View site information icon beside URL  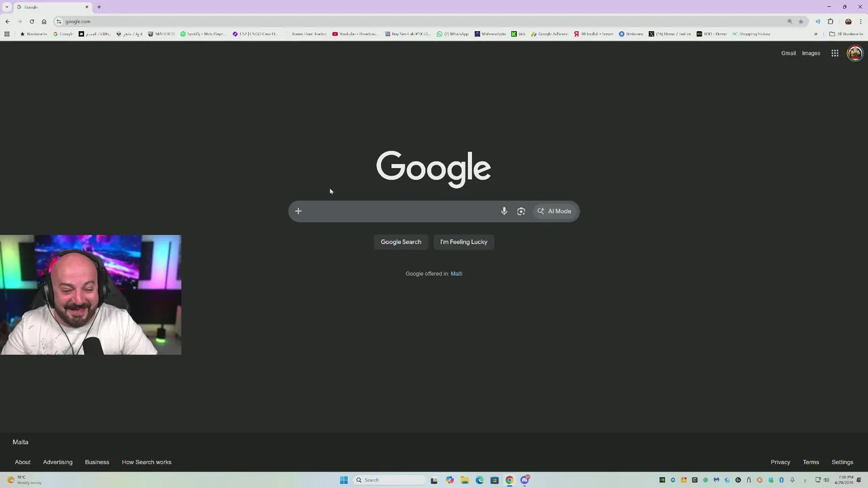pos(59,21)
